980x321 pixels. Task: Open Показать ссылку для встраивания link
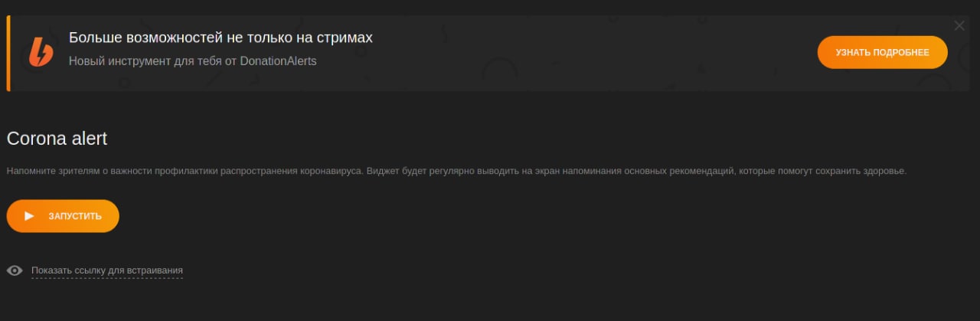(107, 270)
